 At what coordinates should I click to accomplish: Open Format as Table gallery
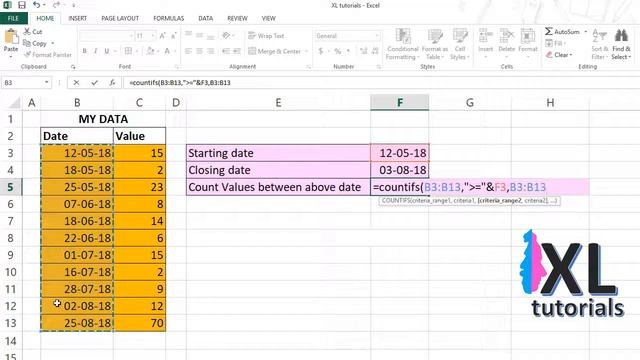pos(435,44)
